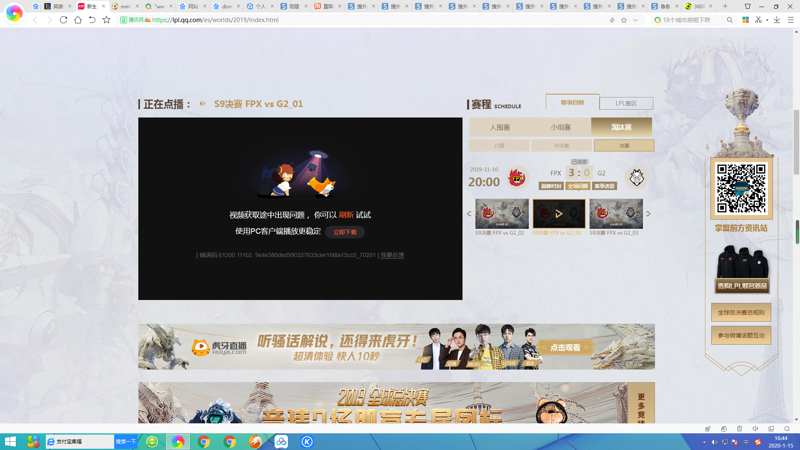Click the 点击观看 button on Huya banner

coord(565,347)
